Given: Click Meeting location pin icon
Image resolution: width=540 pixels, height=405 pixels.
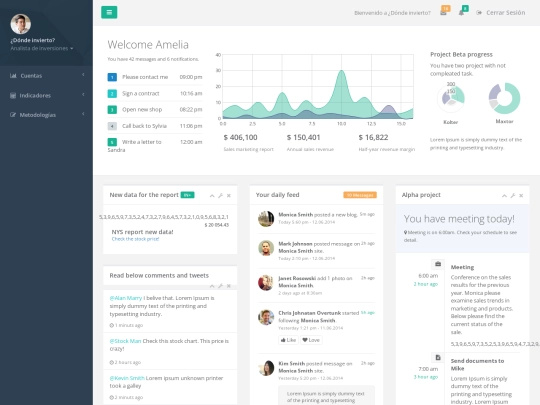Looking at the screenshot, I should click(x=405, y=232).
